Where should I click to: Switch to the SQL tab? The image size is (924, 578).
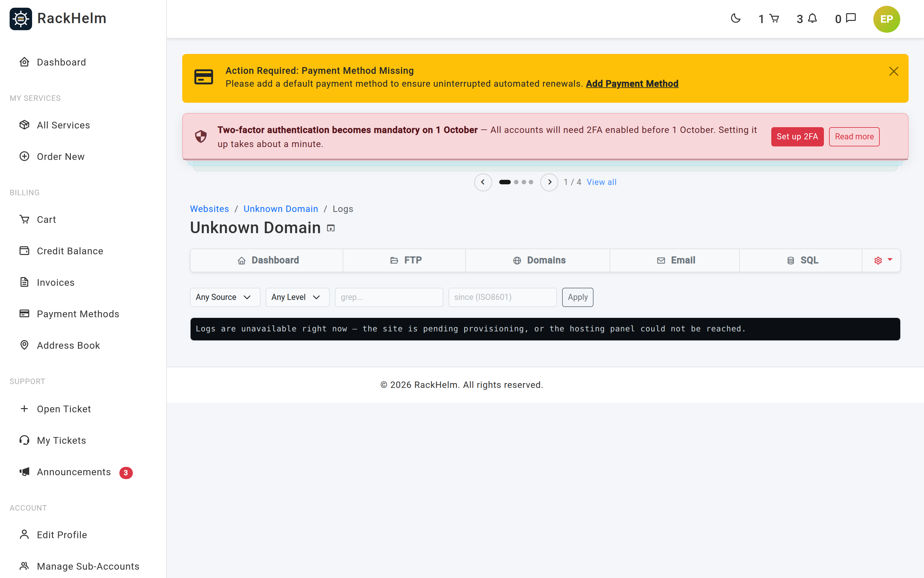click(x=801, y=260)
